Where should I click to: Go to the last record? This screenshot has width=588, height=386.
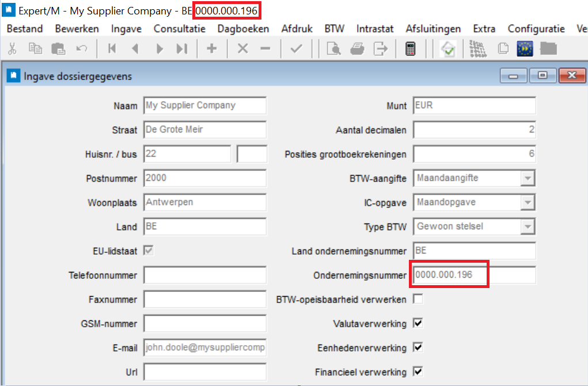click(182, 49)
